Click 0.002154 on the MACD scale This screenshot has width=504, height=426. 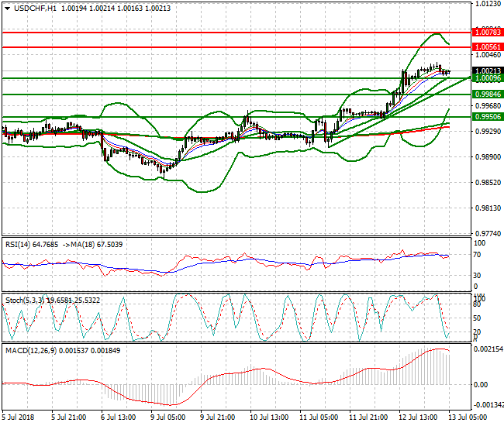[x=488, y=349]
